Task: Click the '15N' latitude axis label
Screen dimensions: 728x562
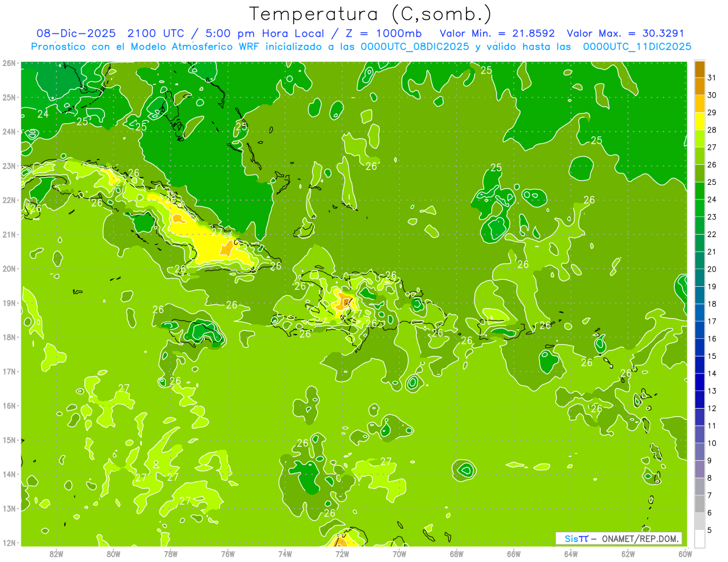Action: coord(8,440)
